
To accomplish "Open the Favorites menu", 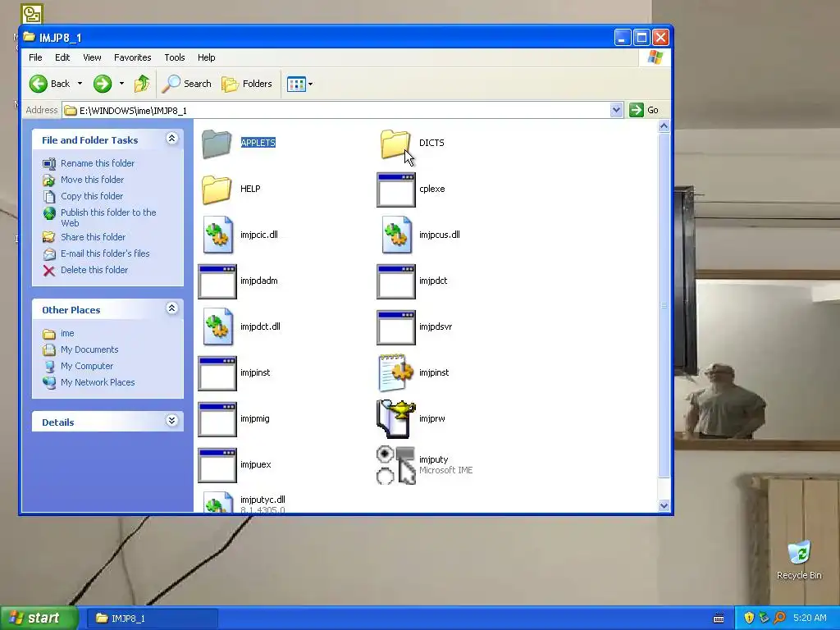I will [x=132, y=57].
